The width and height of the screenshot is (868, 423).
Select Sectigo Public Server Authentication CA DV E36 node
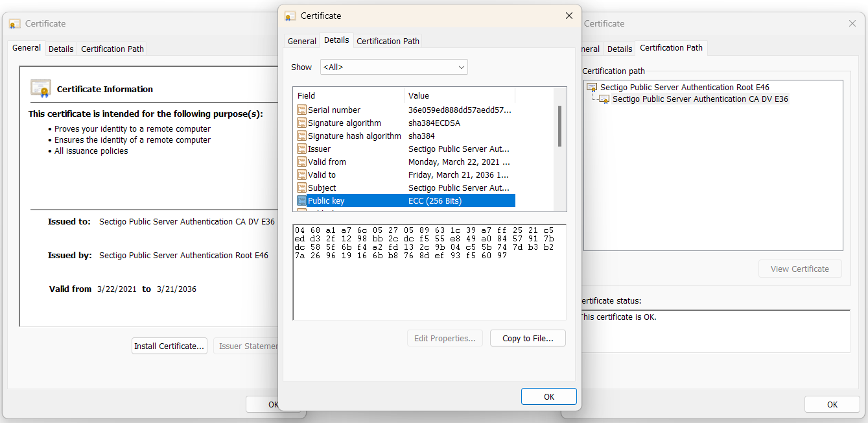(700, 99)
